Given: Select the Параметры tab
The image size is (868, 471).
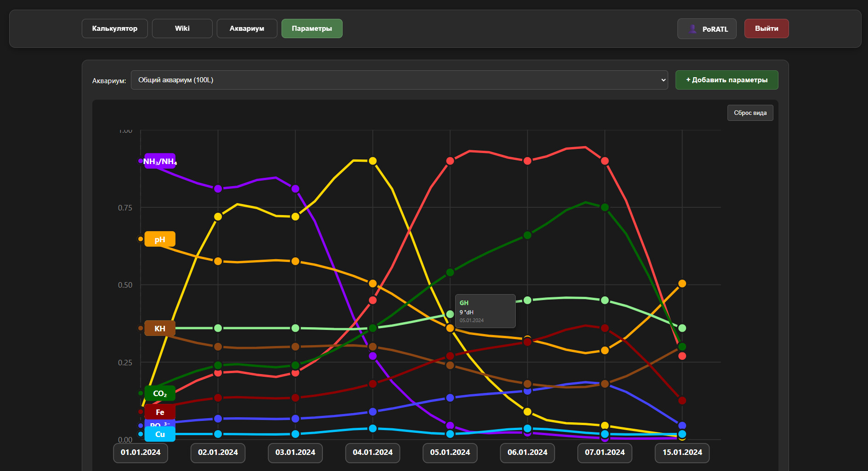Looking at the screenshot, I should click(x=312, y=28).
